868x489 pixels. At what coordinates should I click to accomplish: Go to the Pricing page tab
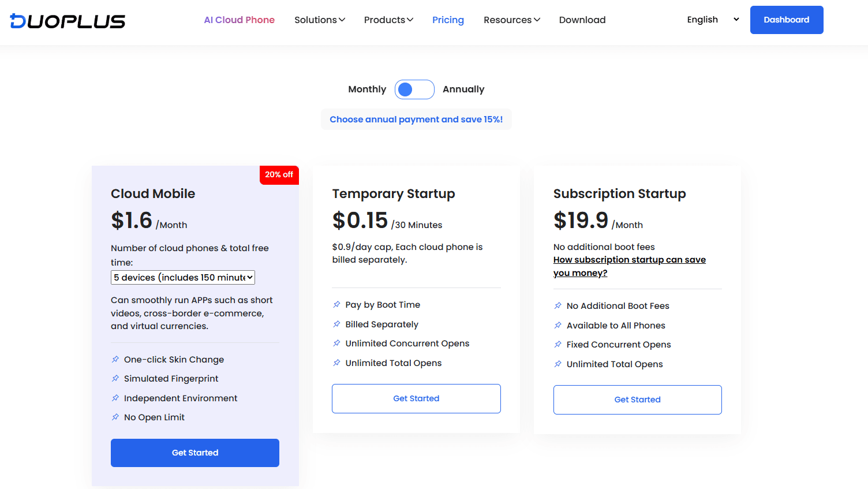tap(448, 20)
